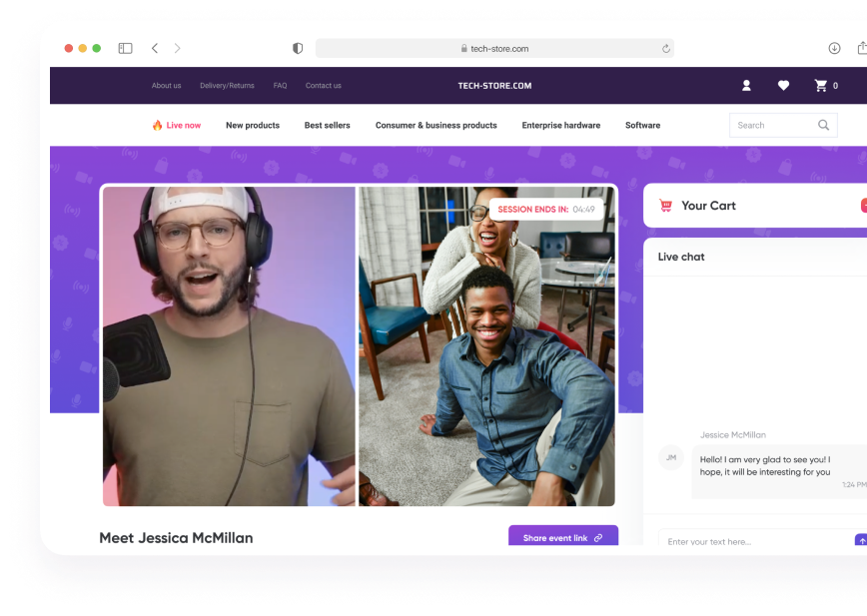
Task: Click the macOS red close button
Action: point(69,49)
